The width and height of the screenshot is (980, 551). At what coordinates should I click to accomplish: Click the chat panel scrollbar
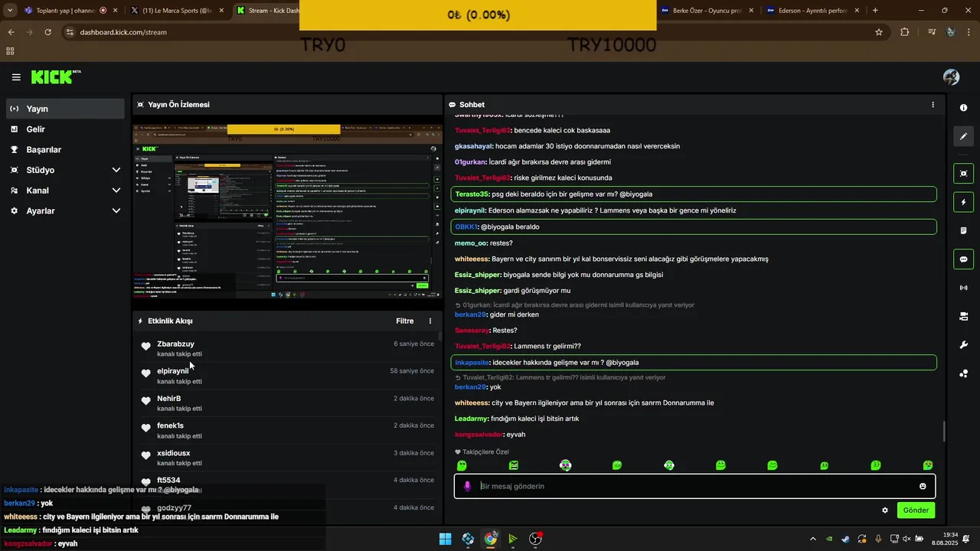(944, 432)
